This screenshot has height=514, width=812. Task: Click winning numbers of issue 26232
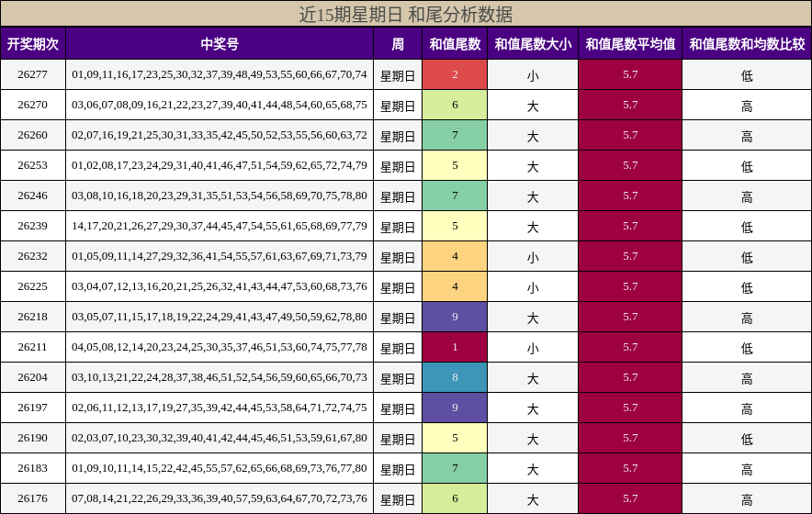tap(220, 256)
